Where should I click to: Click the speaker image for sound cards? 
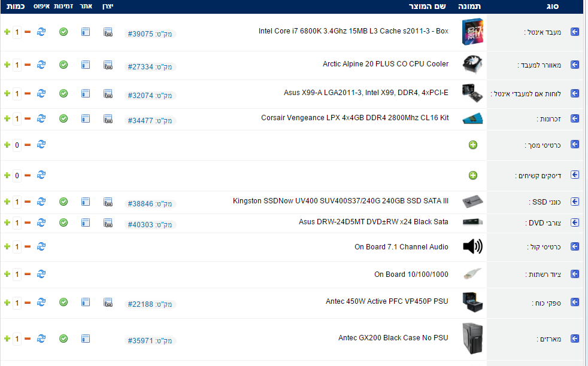click(x=472, y=246)
